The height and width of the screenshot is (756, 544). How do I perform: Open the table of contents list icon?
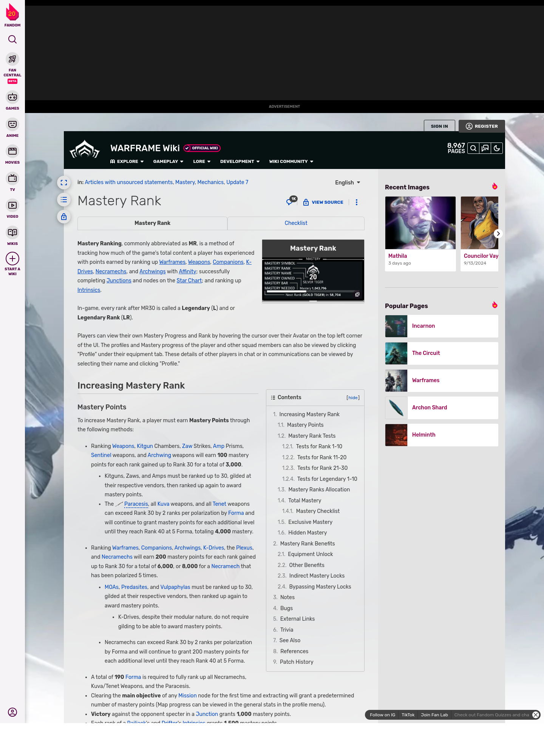click(64, 200)
